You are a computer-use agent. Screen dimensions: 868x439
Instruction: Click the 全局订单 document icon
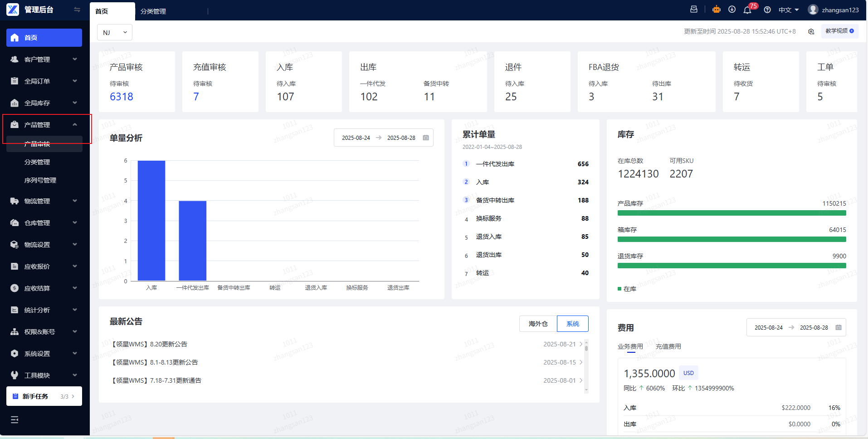pos(15,81)
